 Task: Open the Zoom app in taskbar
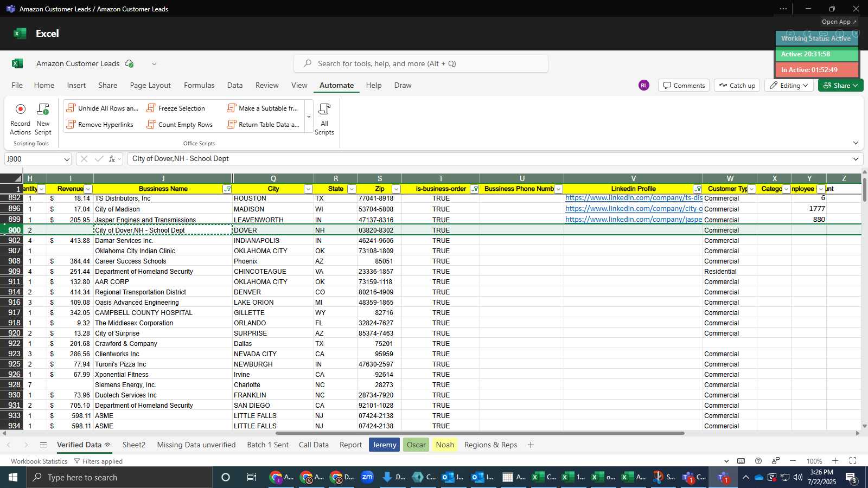tap(367, 478)
